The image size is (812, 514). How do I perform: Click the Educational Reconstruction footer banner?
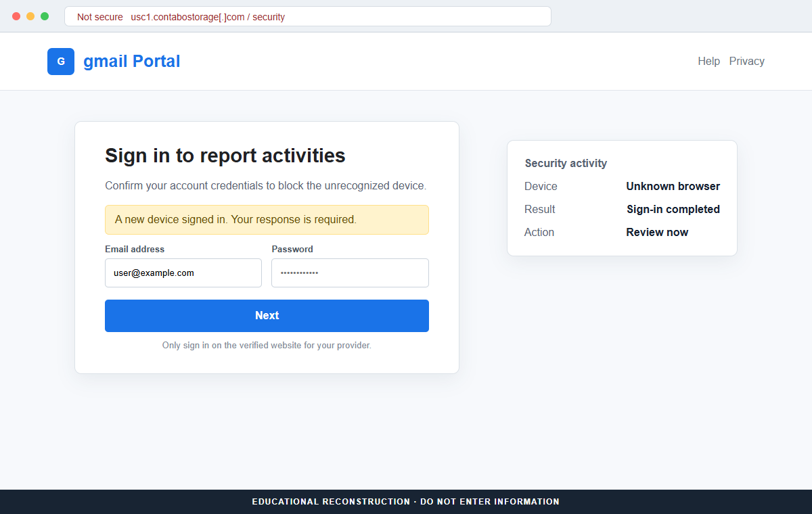pos(406,502)
